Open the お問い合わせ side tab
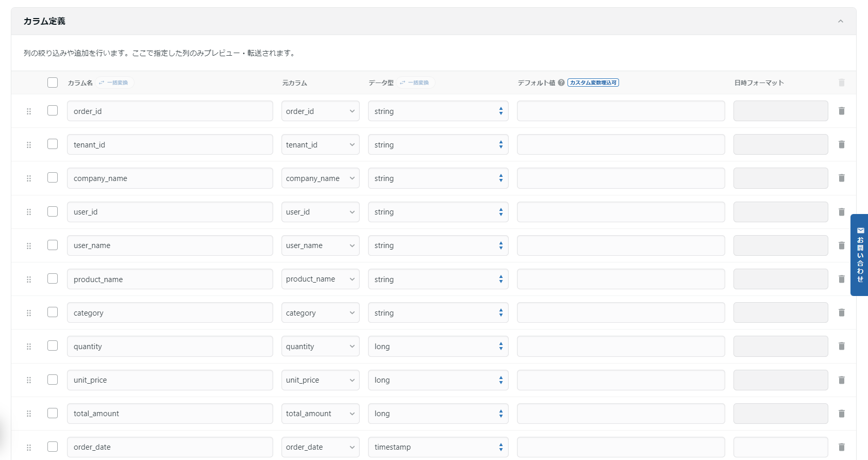Screen dimensions: 868x460 coord(859,255)
